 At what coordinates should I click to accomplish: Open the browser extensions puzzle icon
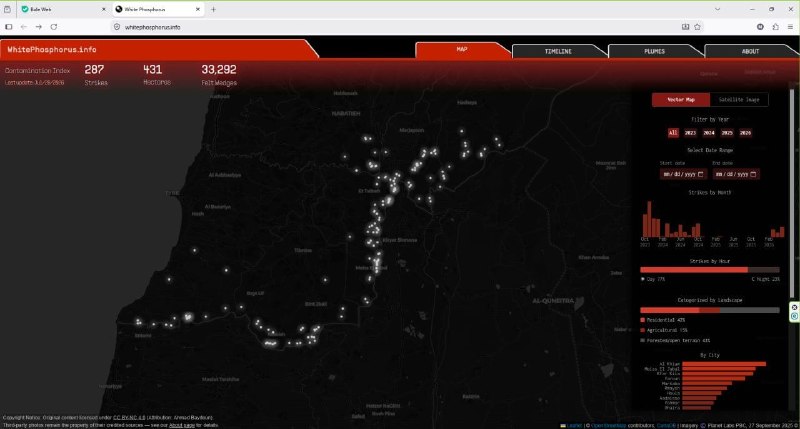776,27
